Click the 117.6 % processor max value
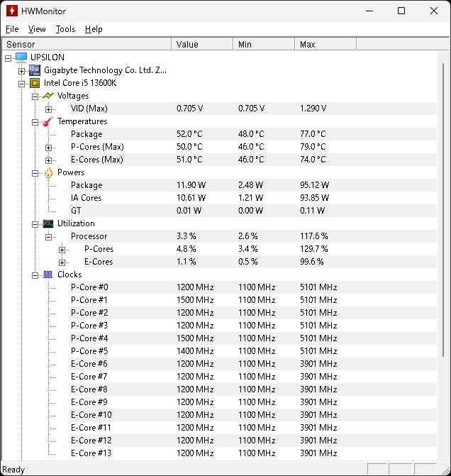451x476 pixels. (314, 236)
